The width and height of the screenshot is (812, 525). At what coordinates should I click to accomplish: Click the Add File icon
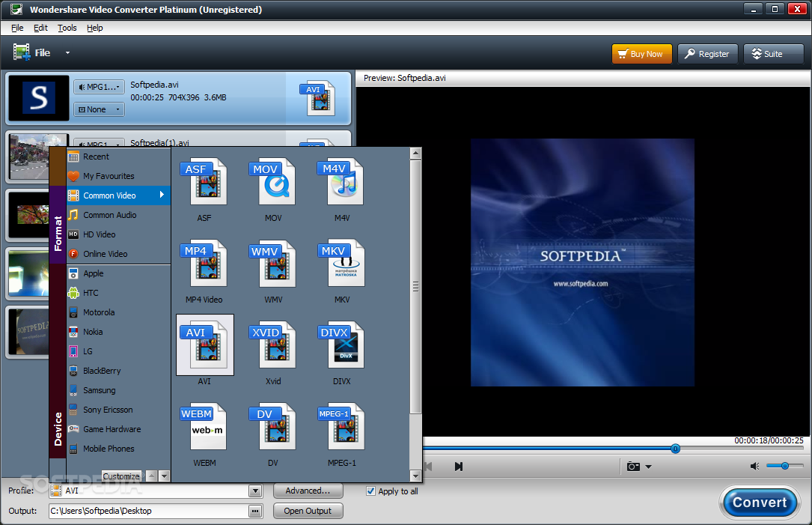pos(22,52)
